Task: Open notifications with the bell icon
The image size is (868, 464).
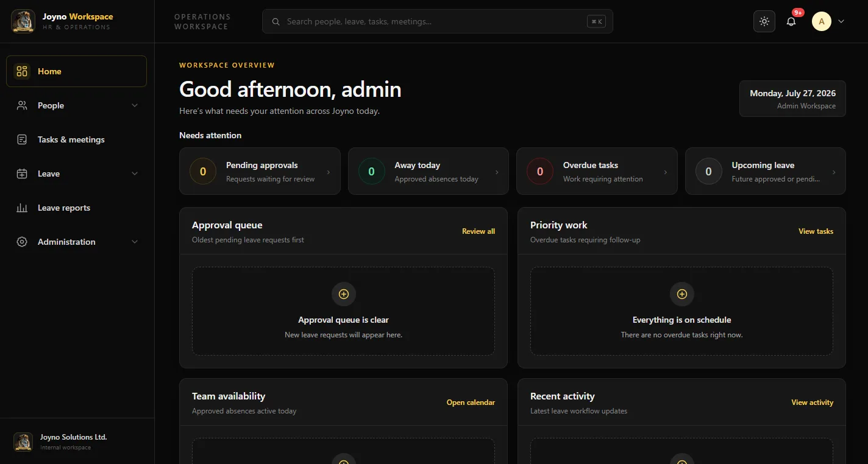Action: [x=791, y=21]
